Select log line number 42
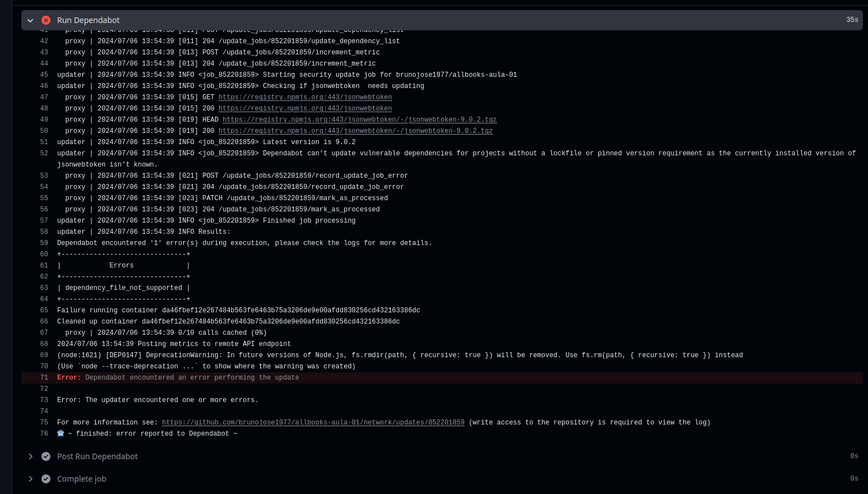This screenshot has width=868, height=494. [44, 41]
